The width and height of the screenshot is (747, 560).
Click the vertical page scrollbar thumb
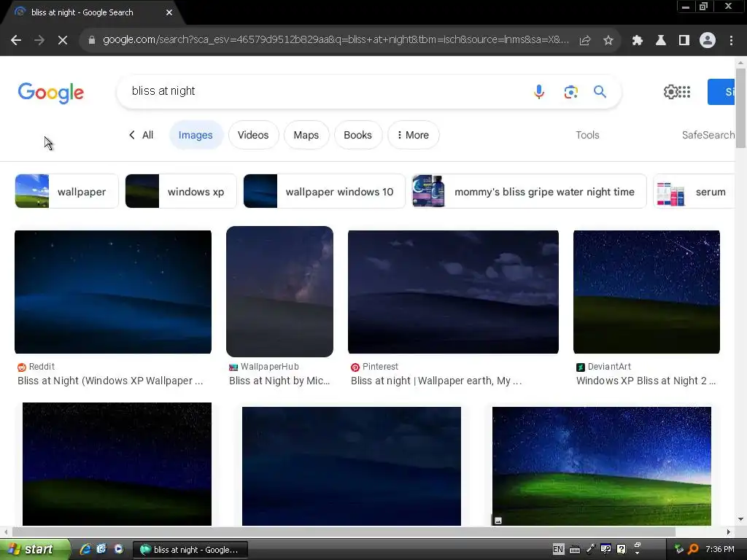tap(740, 109)
